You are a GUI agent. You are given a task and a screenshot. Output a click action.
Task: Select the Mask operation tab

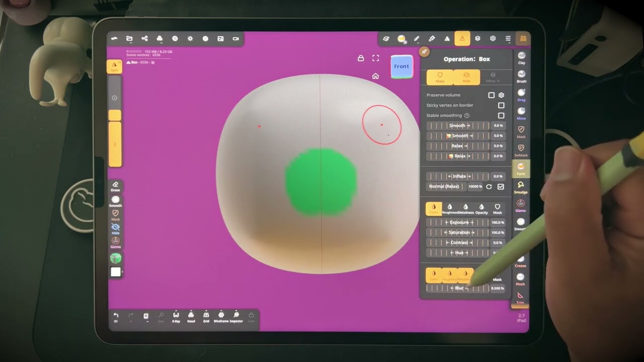pyautogui.click(x=440, y=77)
